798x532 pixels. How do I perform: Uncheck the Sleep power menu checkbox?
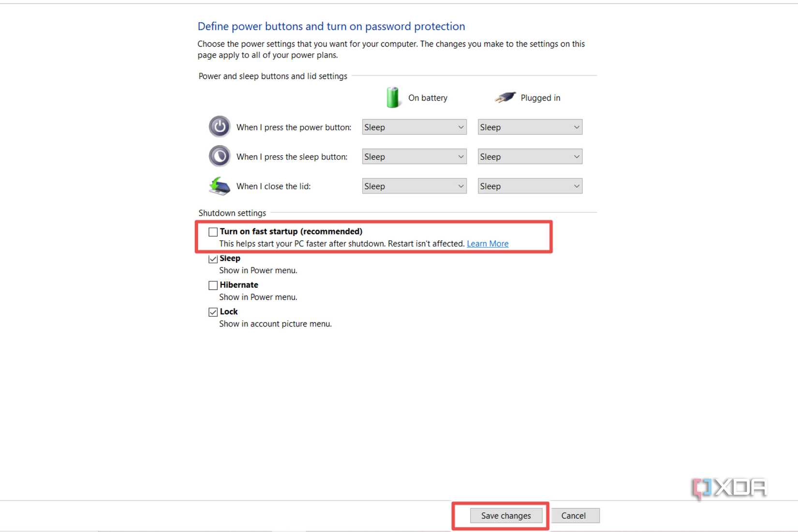coord(213,259)
